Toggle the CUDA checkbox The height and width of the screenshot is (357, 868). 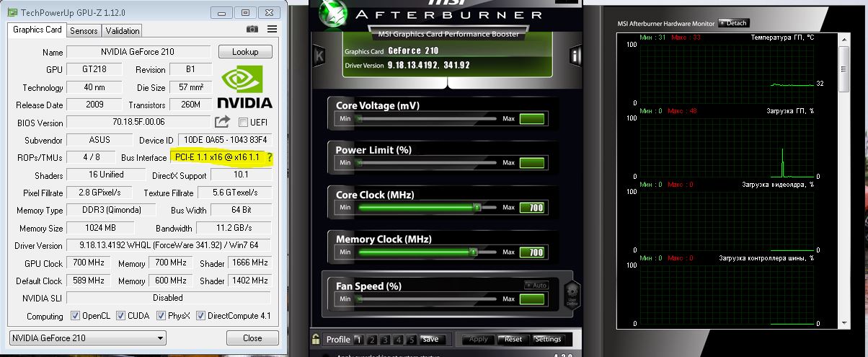pos(120,316)
